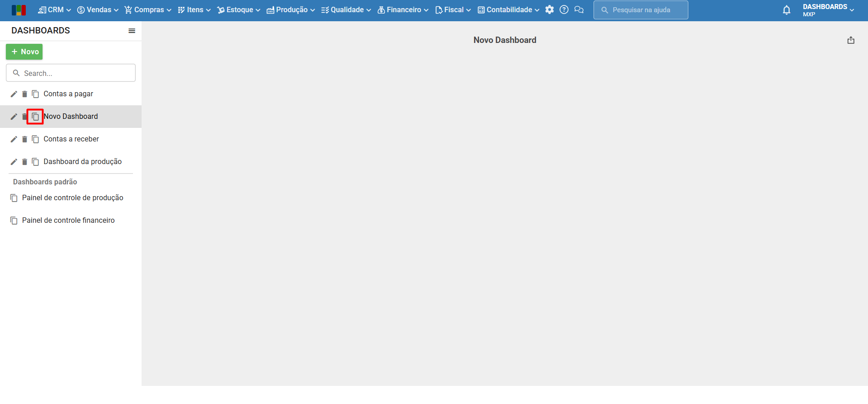The image size is (868, 404).
Task: Open the Produção menu
Action: pos(291,10)
